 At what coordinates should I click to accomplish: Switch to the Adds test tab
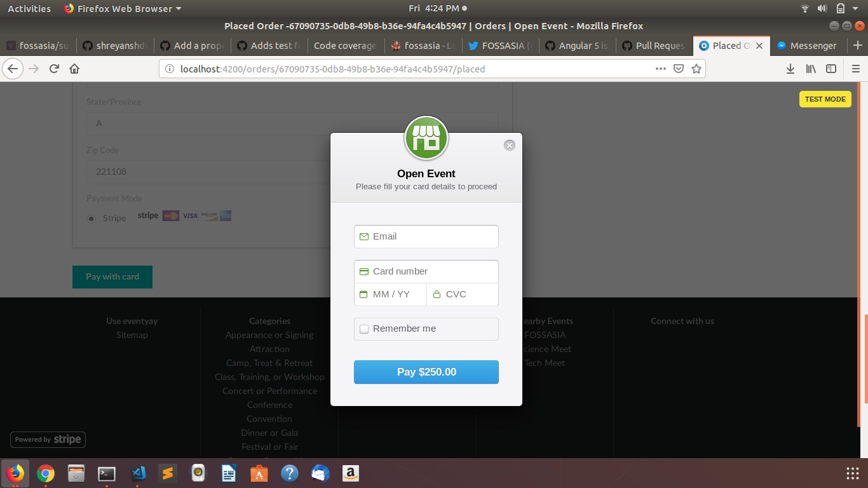click(x=269, y=46)
